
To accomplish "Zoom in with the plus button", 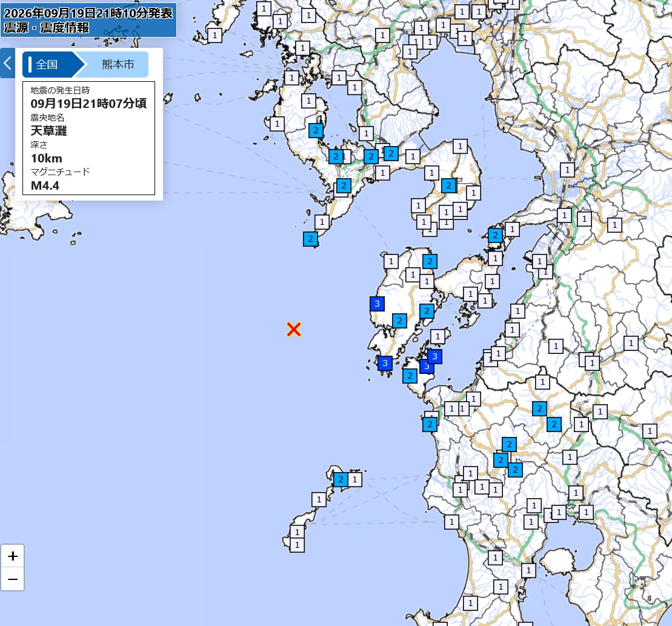I will 13,556.
